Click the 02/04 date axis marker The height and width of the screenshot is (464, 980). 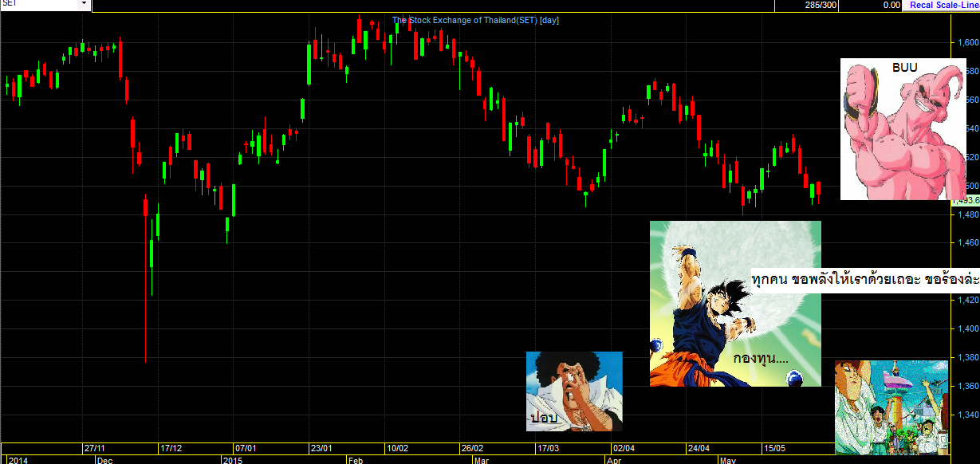pos(624,448)
